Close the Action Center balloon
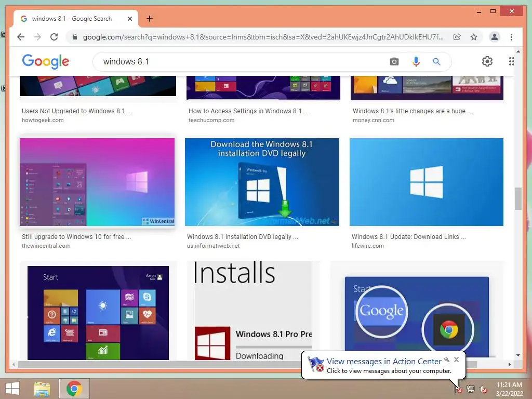This screenshot has width=532, height=399. tap(456, 360)
